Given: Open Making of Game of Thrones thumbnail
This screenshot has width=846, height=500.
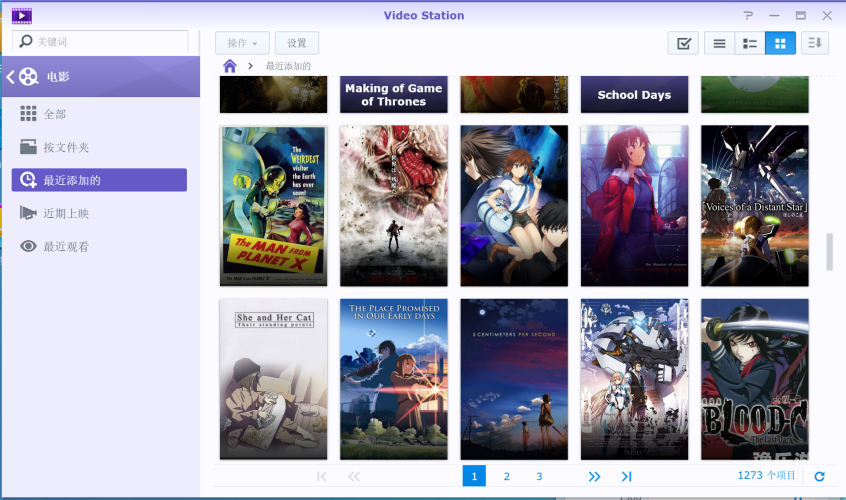Looking at the screenshot, I should tap(394, 94).
